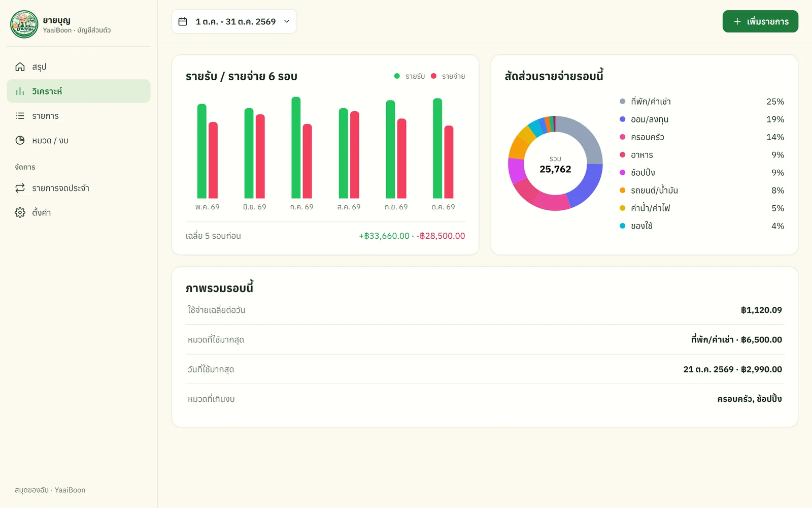Click the ที่พัก/ค่าเช่า · ฿6,500.00 value

[x=736, y=339]
